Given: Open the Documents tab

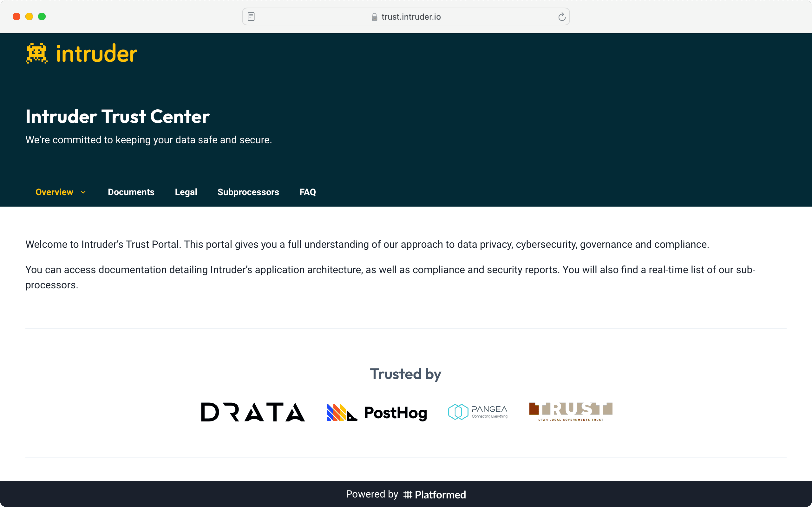Looking at the screenshot, I should [131, 192].
